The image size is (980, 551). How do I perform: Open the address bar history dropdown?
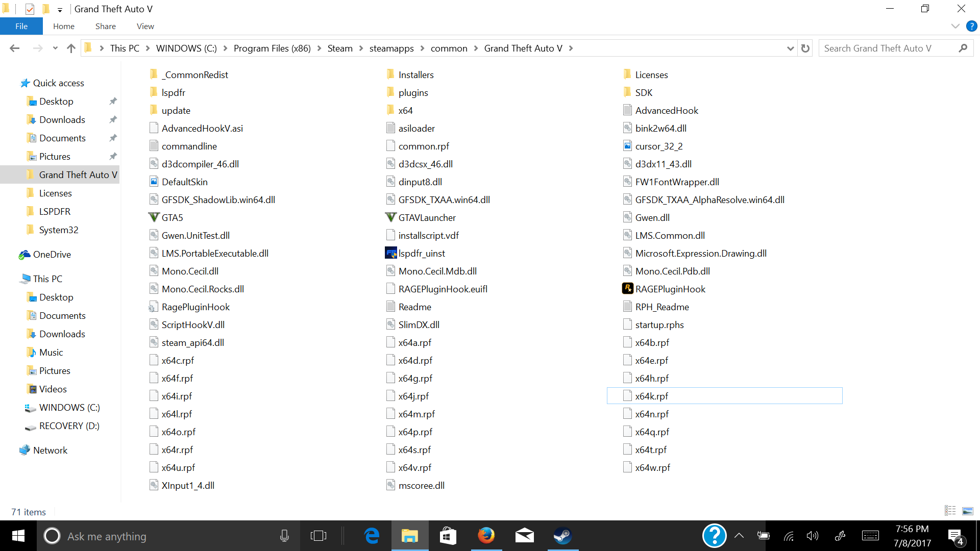(x=790, y=48)
